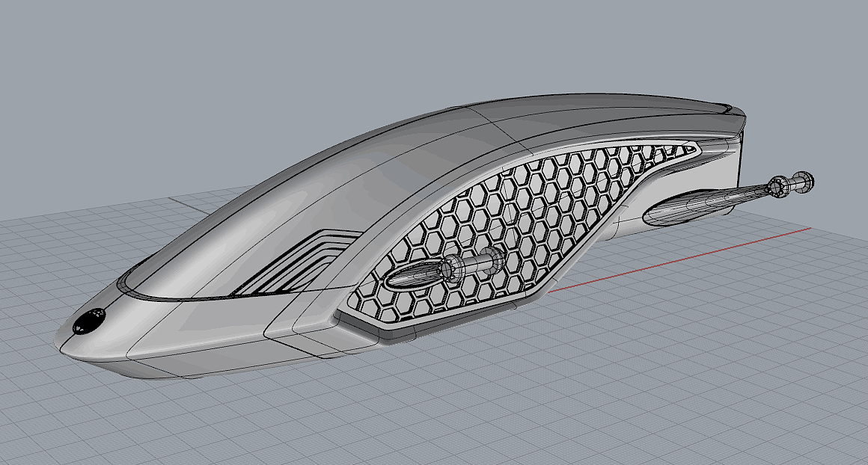Click the black circular lens on the nose
Image resolution: width=868 pixels, height=465 pixels.
coord(88,321)
